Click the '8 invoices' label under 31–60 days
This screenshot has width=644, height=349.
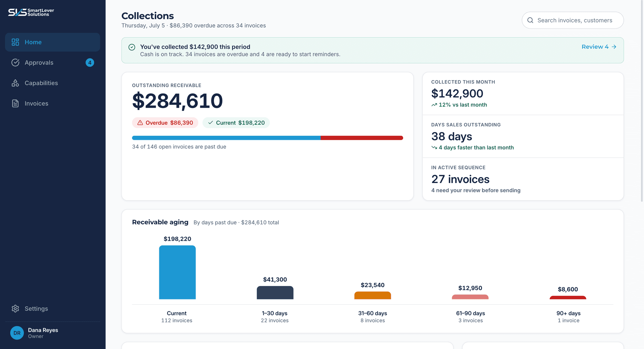[373, 321]
